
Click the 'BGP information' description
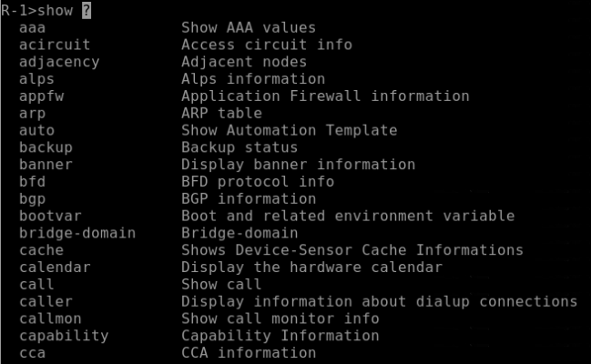[x=249, y=199]
